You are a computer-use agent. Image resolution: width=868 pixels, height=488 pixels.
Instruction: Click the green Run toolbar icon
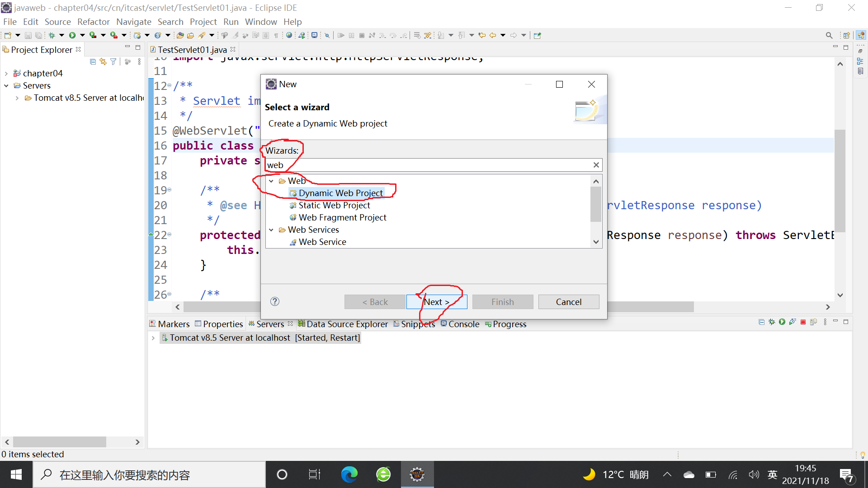click(72, 35)
